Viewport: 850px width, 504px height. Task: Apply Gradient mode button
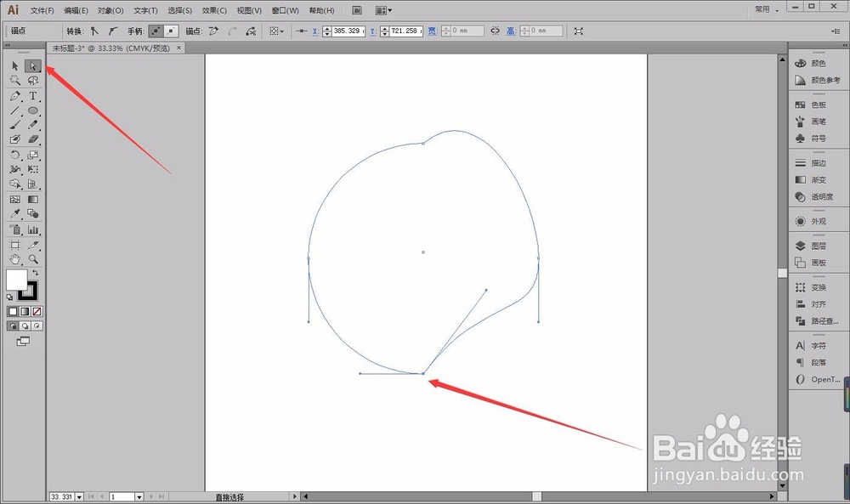[x=25, y=312]
